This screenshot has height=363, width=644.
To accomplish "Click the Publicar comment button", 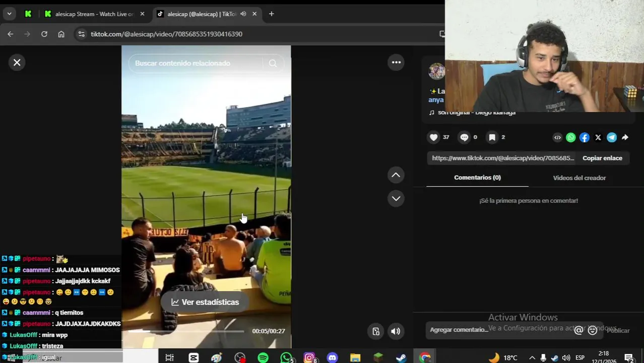I will 618,331.
